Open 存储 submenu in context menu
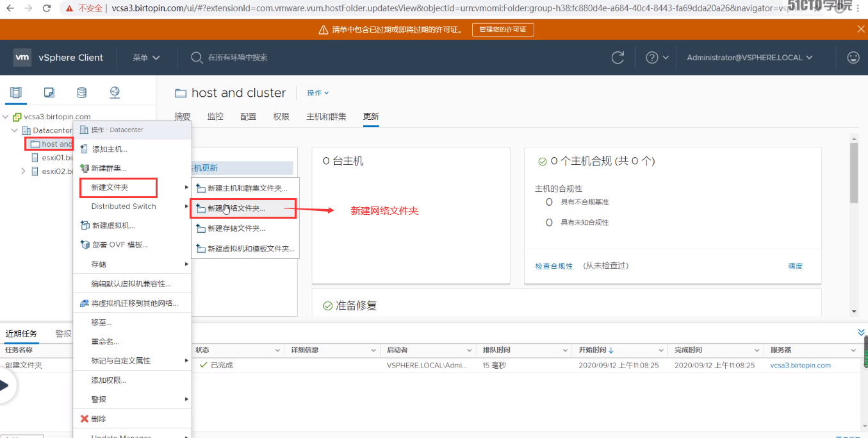868x438 pixels. pos(133,264)
